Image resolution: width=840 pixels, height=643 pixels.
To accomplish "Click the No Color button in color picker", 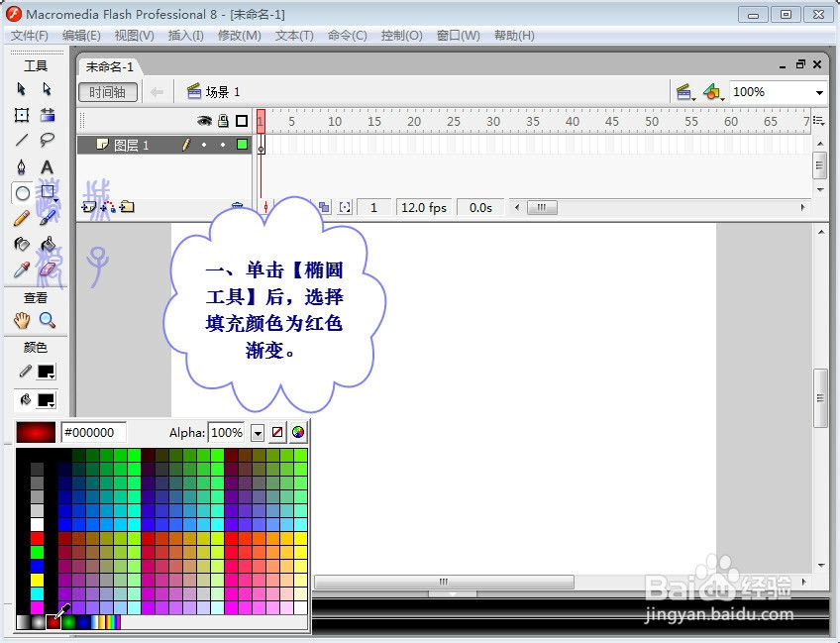I will point(277,432).
